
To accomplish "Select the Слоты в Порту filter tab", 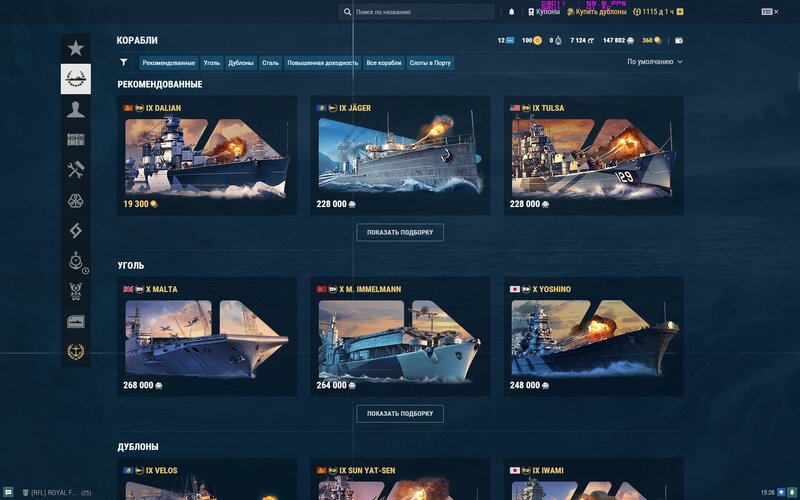I will [430, 63].
